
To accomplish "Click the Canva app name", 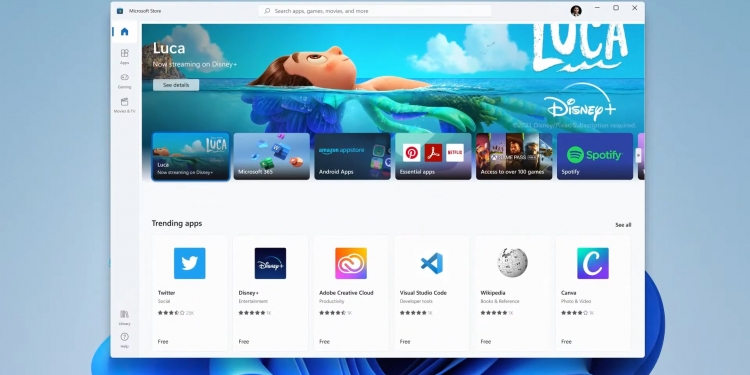I will click(x=569, y=293).
